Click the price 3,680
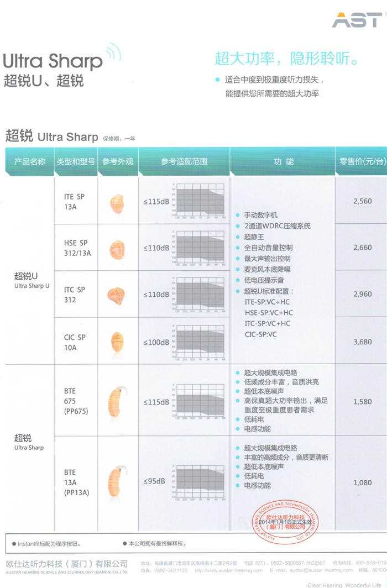The image size is (387, 588). pos(363,342)
